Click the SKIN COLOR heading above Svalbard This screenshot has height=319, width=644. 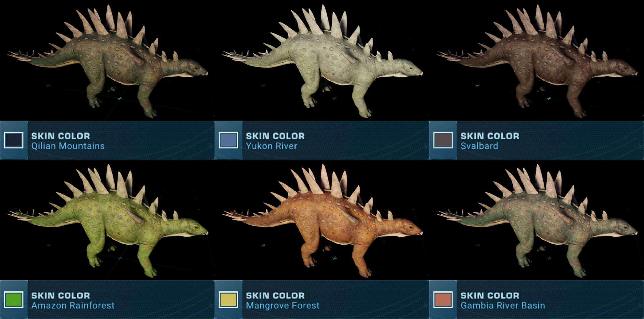click(x=490, y=136)
